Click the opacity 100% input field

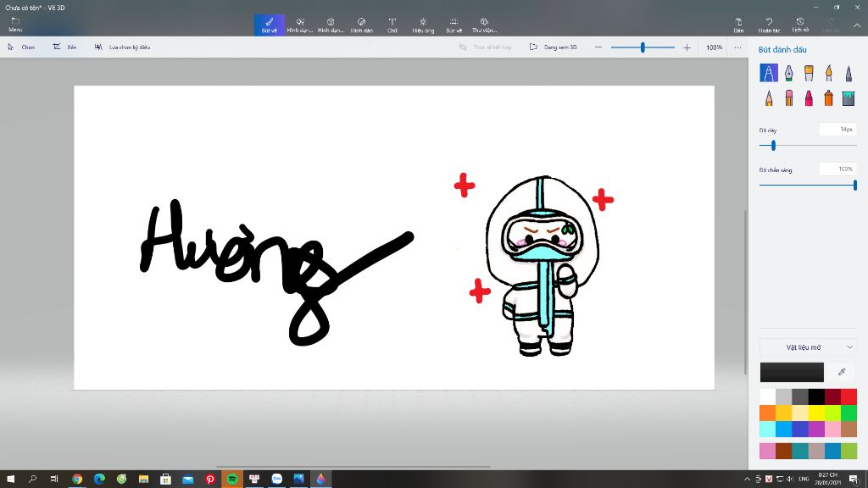(x=838, y=169)
